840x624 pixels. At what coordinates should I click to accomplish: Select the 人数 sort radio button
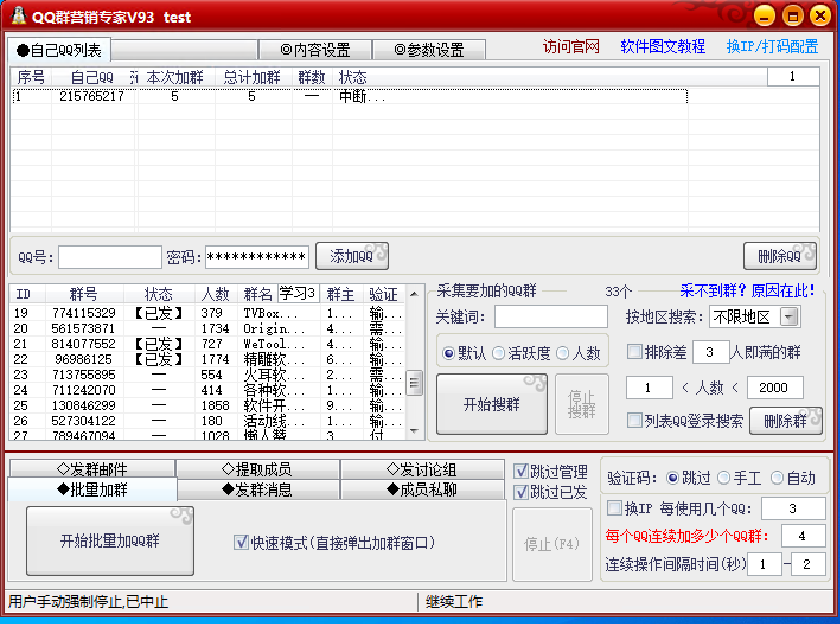(563, 354)
